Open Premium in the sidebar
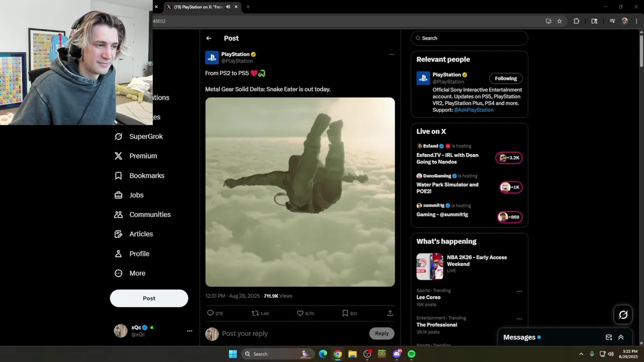 point(136,156)
